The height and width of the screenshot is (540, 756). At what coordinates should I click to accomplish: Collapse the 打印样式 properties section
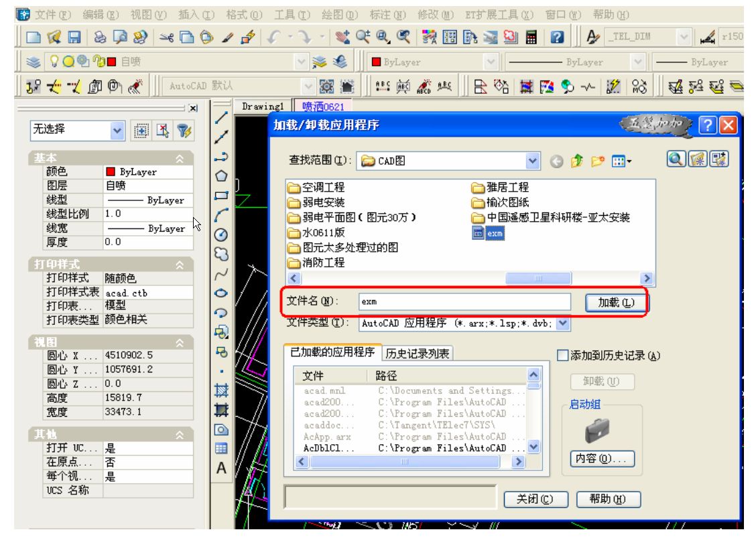coord(180,265)
